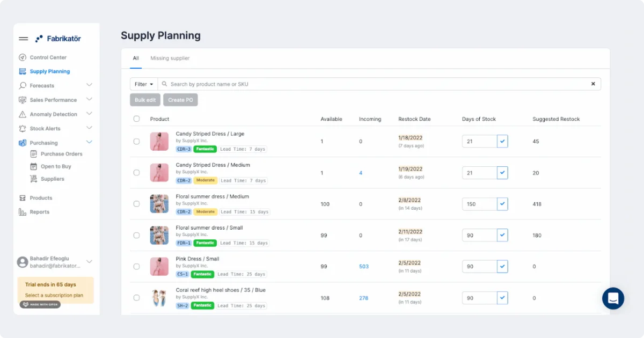The image size is (644, 338).
Task: Open Control Center icon in sidebar
Action: click(23, 57)
